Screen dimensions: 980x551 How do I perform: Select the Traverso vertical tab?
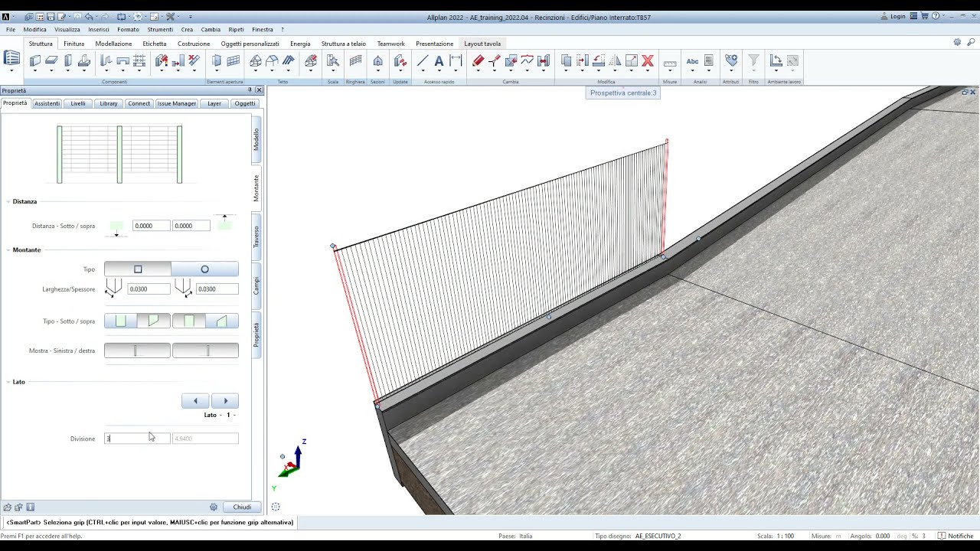256,236
